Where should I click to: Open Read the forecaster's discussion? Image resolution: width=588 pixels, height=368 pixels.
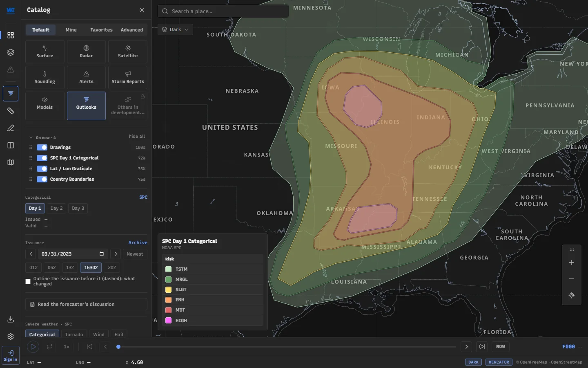[x=86, y=304]
